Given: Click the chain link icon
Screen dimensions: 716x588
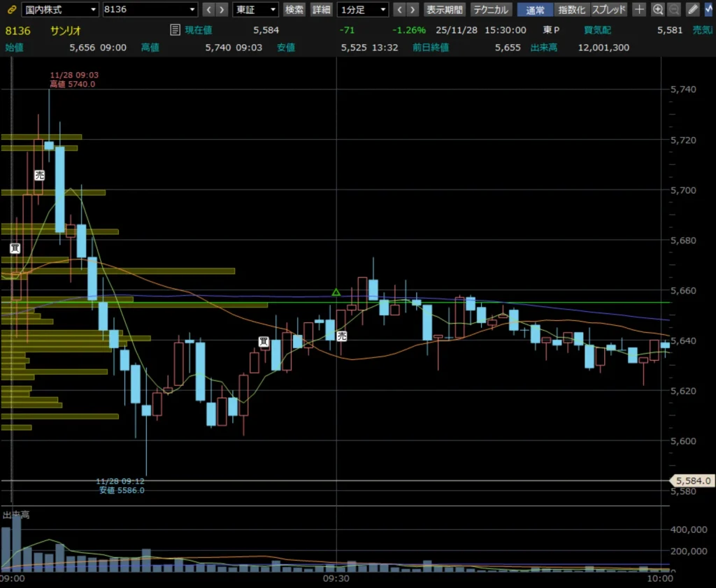Looking at the screenshot, I should point(10,10).
